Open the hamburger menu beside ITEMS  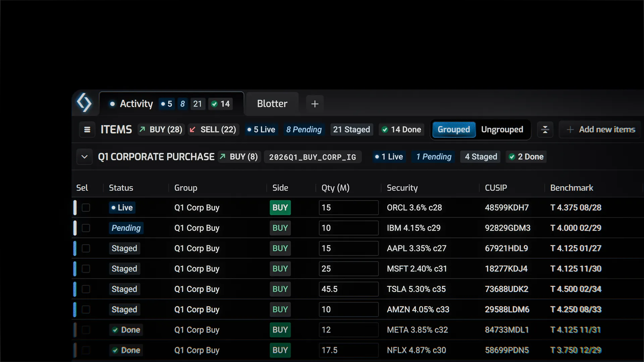coord(87,130)
